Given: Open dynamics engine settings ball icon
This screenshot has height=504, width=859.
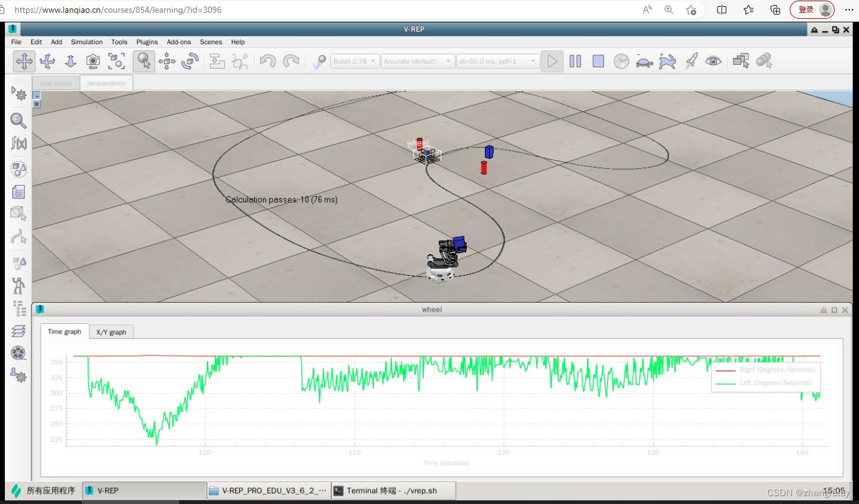Looking at the screenshot, I should click(319, 61).
